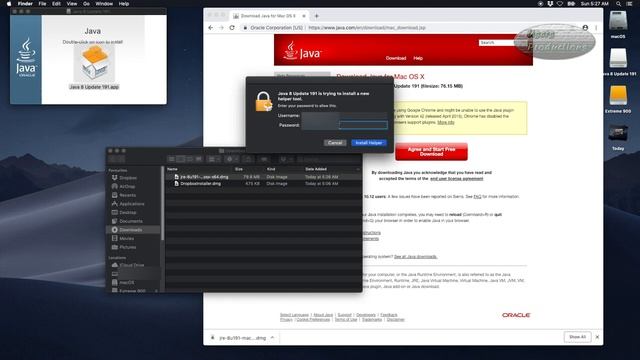Image resolution: width=640 pixels, height=360 pixels.
Task: Open Desktop in Finder sidebar
Action: pyautogui.click(x=128, y=213)
